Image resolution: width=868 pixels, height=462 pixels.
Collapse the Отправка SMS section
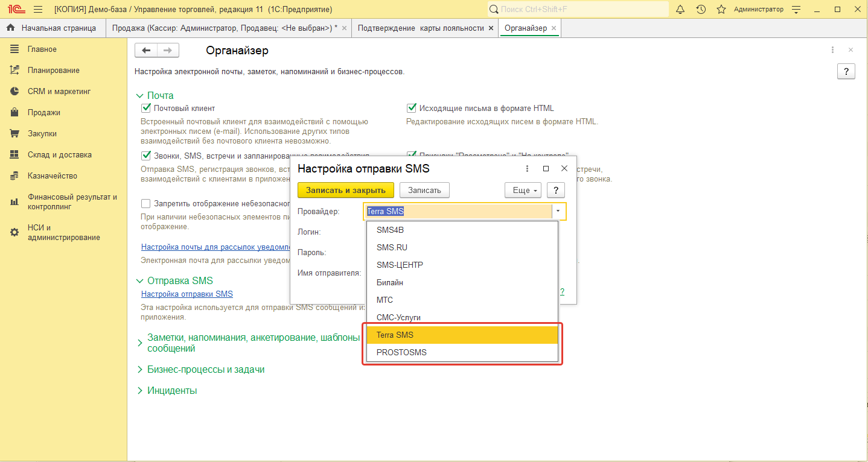coord(140,280)
